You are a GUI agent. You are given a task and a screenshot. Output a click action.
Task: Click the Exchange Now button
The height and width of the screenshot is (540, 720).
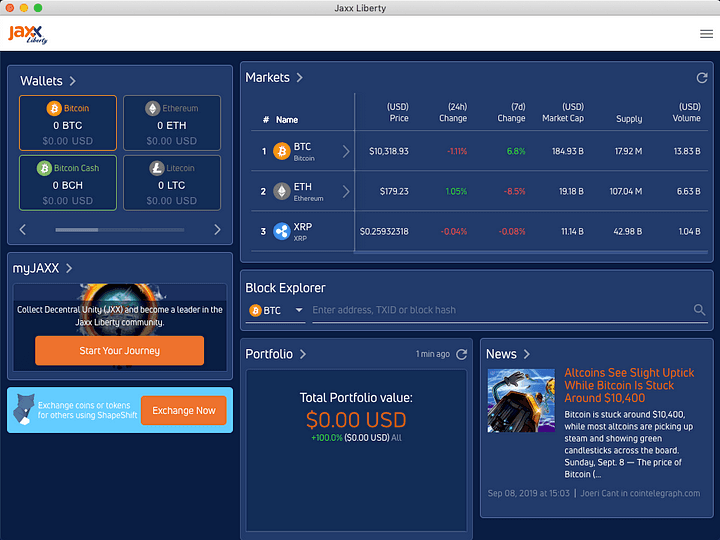click(x=184, y=411)
